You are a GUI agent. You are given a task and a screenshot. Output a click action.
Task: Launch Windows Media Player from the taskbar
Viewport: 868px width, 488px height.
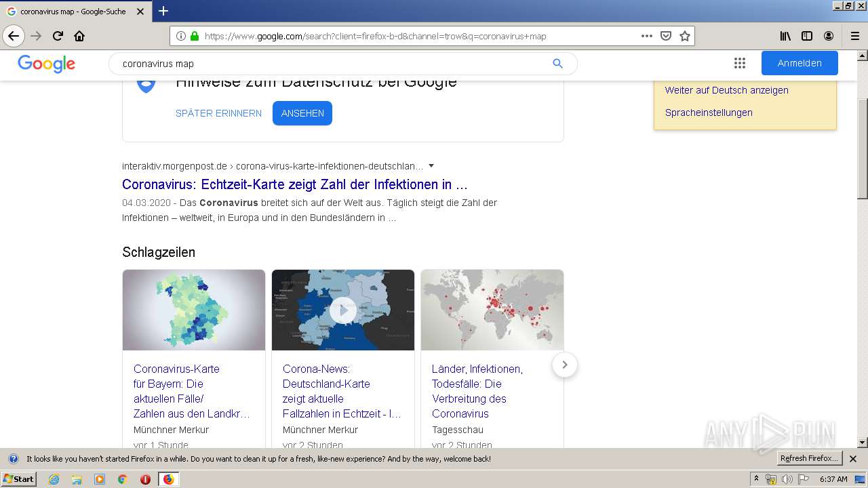click(x=100, y=479)
